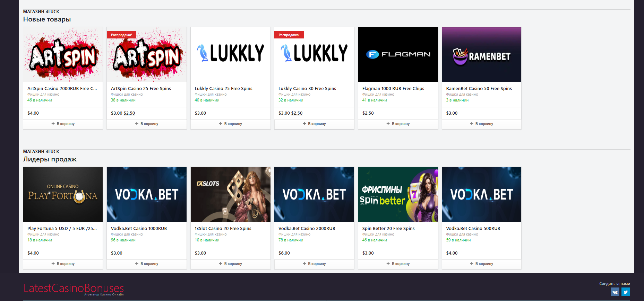This screenshot has height=301, width=644.
Task: Open Vodka.Bet Casino 1000RUB title link
Action: coord(139,229)
